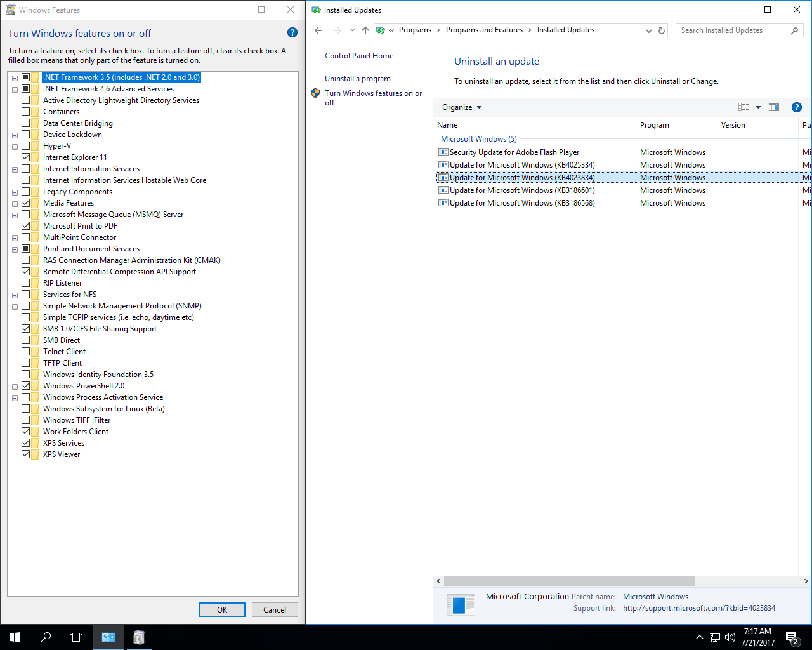
Task: Toggle the preview pane icon
Action: [x=774, y=107]
